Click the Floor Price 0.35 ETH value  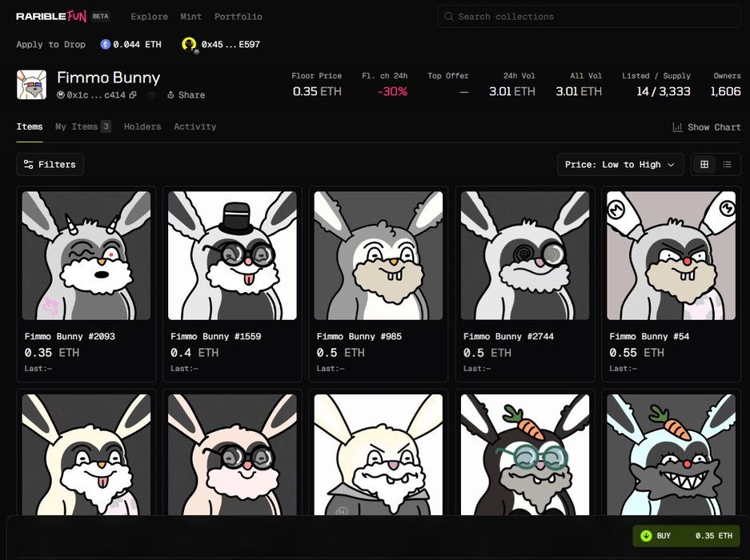[317, 91]
